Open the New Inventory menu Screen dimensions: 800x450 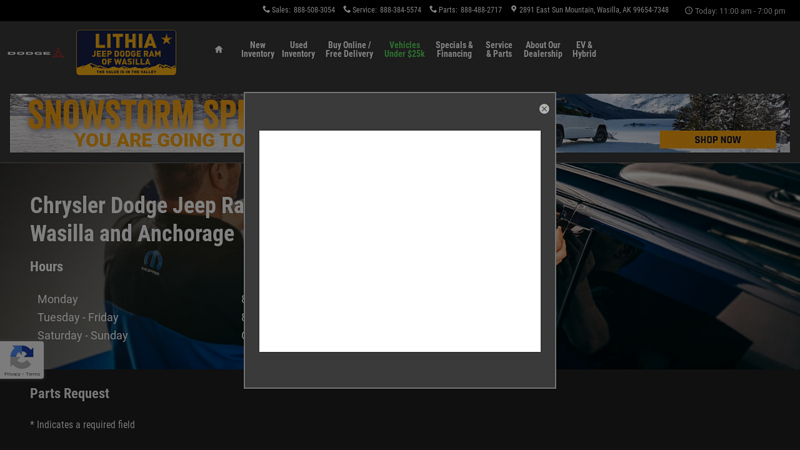coord(258,49)
